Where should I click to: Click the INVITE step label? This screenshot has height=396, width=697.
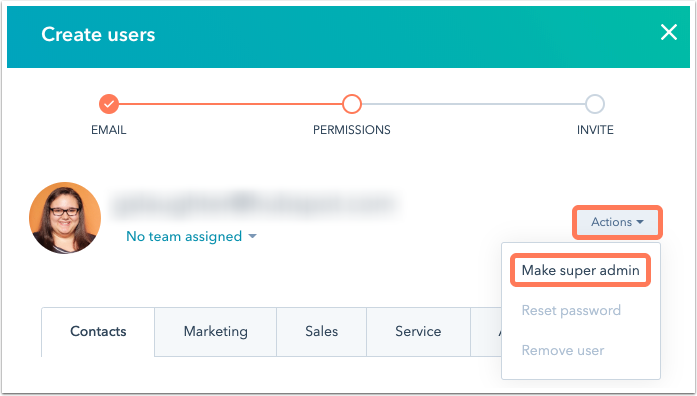[595, 130]
